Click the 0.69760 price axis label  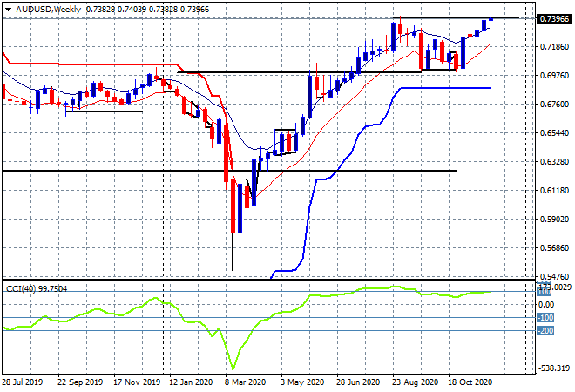click(x=554, y=76)
